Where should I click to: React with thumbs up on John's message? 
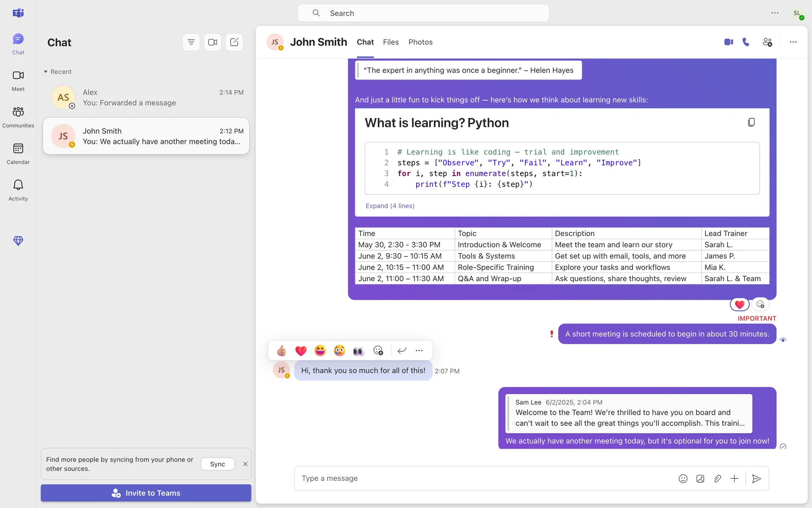[x=282, y=351]
